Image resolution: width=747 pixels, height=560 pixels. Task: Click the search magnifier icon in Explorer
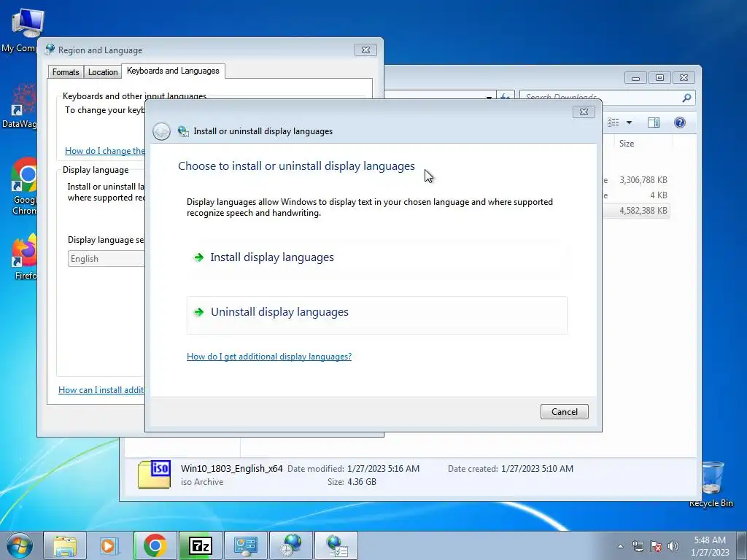(686, 98)
